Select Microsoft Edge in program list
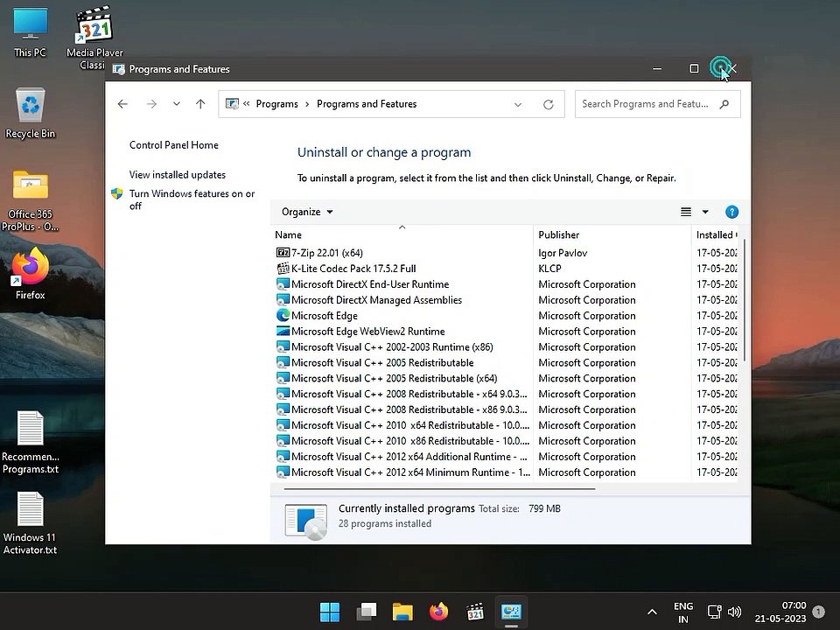 tap(324, 316)
